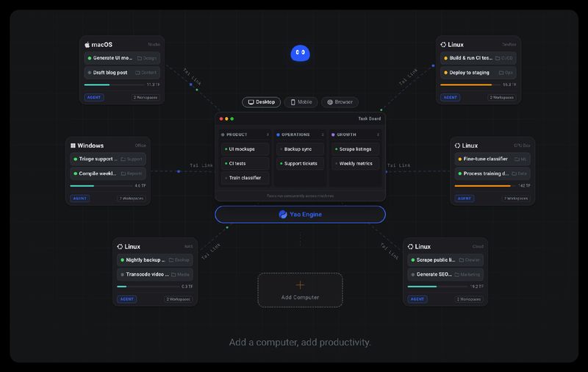Open the Train classifier task card

point(245,178)
